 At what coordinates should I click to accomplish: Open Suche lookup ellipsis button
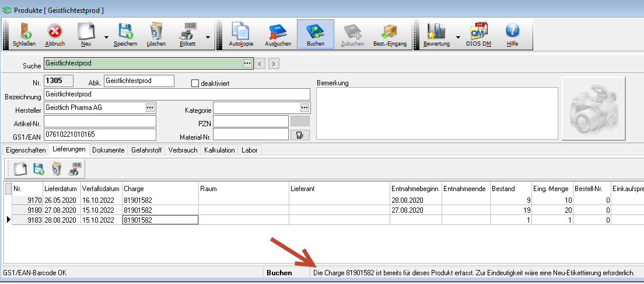[247, 63]
